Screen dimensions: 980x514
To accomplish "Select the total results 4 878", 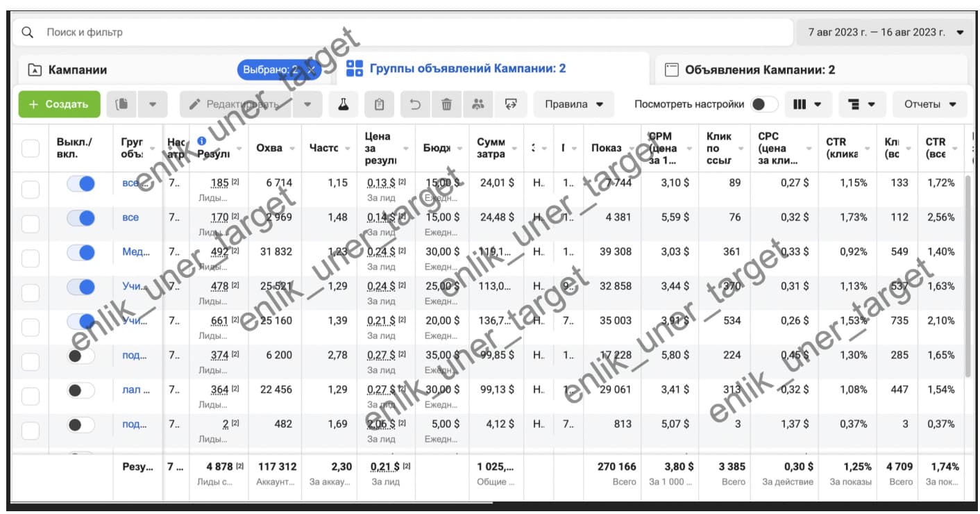I will pyautogui.click(x=219, y=467).
